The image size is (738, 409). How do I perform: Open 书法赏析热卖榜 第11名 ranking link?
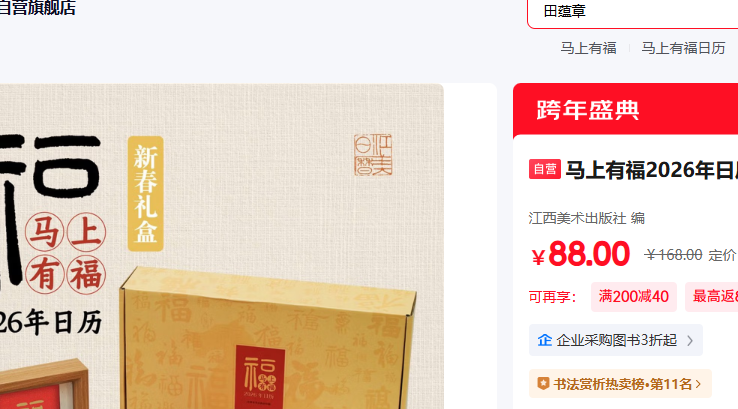pos(620,384)
